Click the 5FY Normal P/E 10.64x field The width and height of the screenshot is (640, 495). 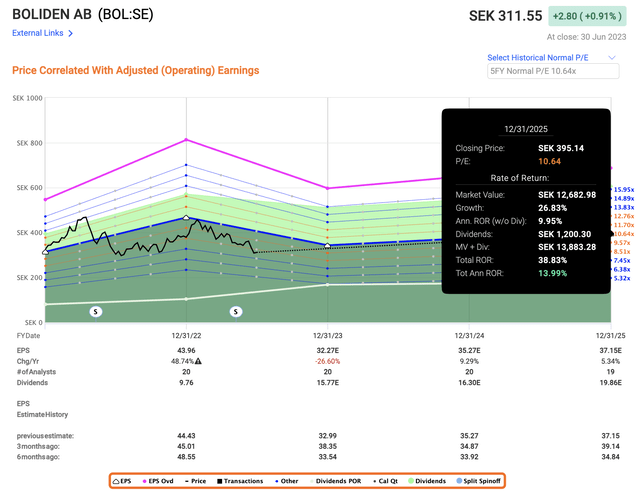[x=553, y=71]
